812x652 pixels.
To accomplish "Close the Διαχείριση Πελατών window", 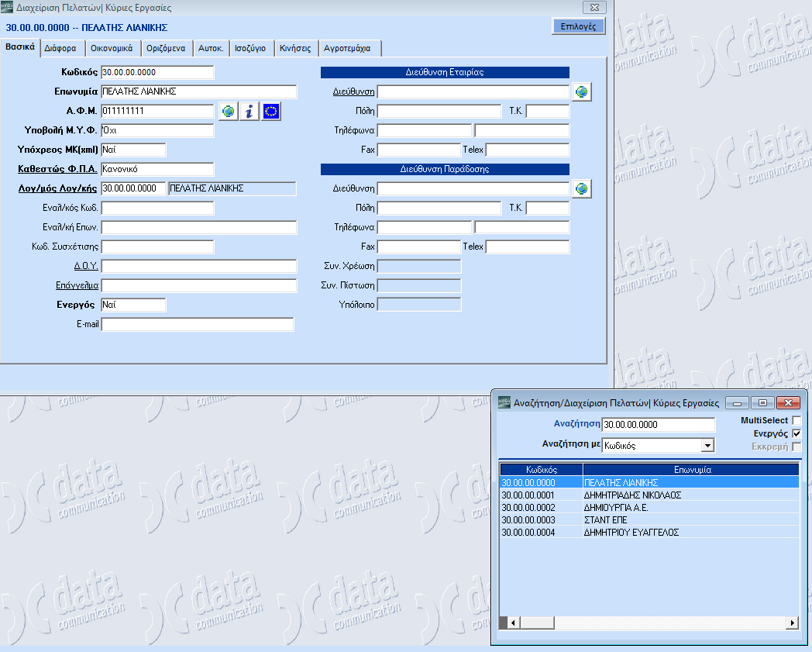I will click(x=594, y=7).
